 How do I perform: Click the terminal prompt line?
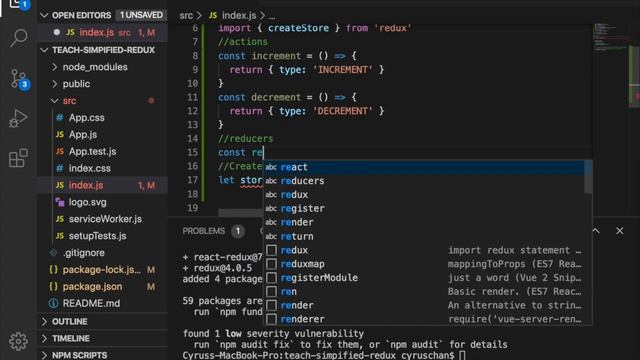coord(324,356)
